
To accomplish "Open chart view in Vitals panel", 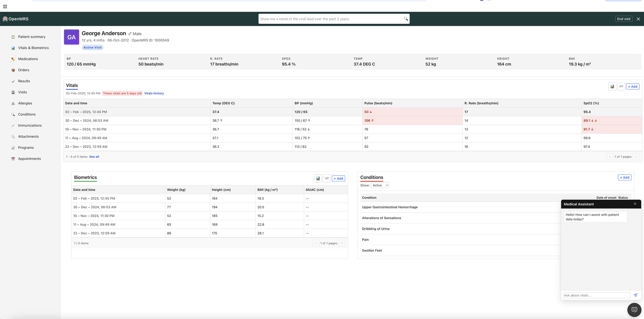I will 612,87.
